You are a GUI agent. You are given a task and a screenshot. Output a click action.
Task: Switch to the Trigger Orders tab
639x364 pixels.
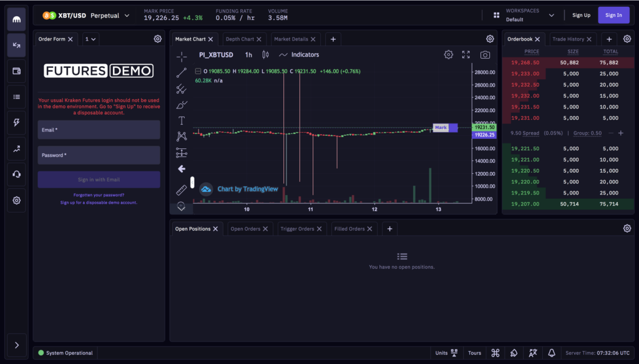click(297, 229)
